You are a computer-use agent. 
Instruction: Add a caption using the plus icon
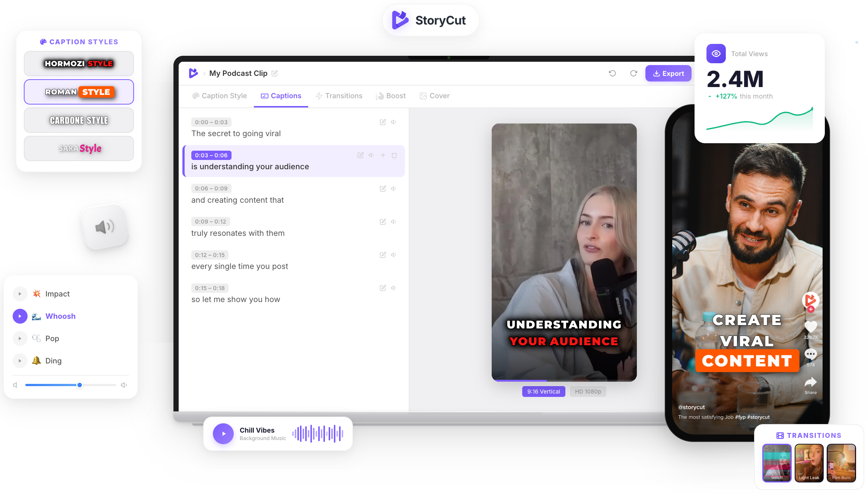point(383,155)
